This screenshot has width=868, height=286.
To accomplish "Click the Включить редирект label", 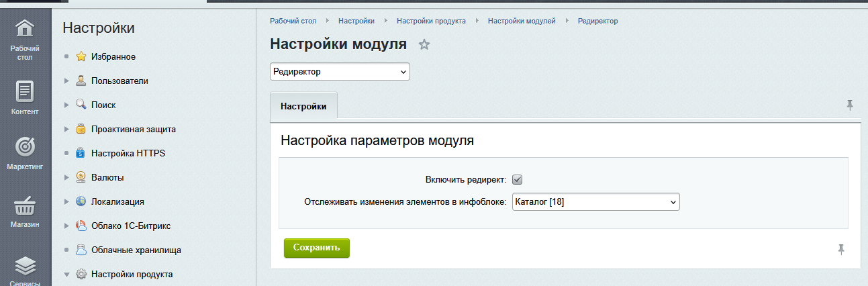I will click(465, 180).
